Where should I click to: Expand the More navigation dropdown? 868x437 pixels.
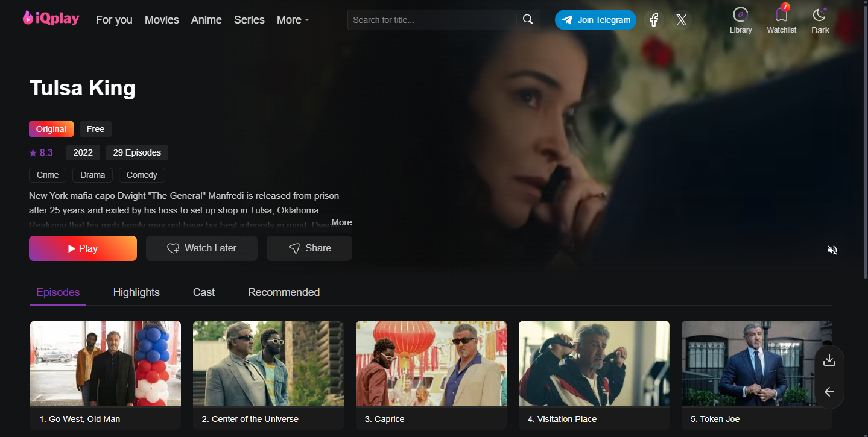(x=293, y=20)
